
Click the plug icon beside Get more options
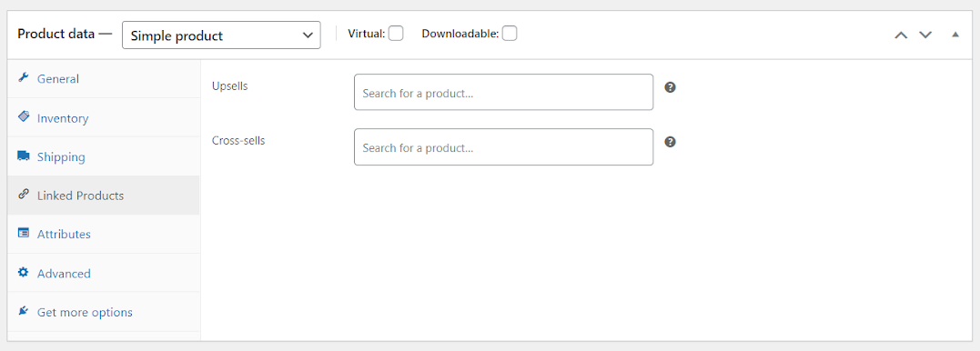pos(24,311)
